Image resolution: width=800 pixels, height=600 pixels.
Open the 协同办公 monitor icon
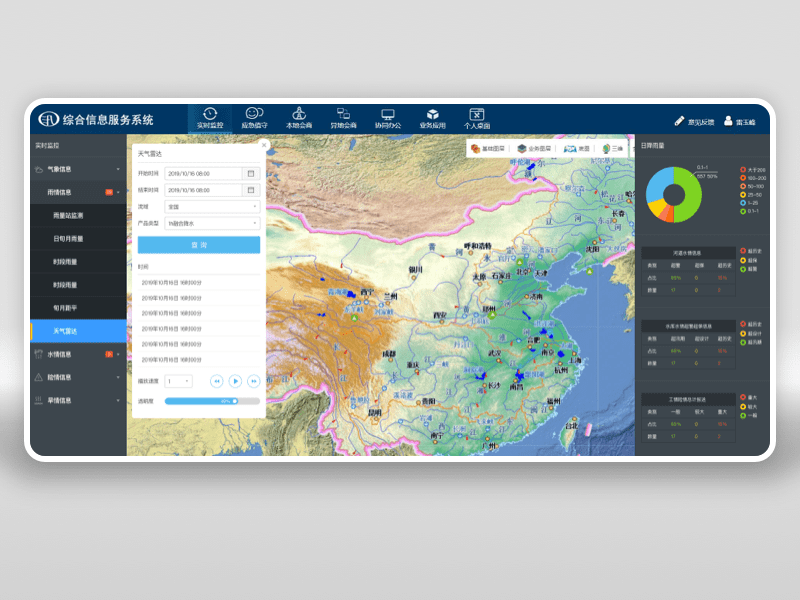point(388,114)
